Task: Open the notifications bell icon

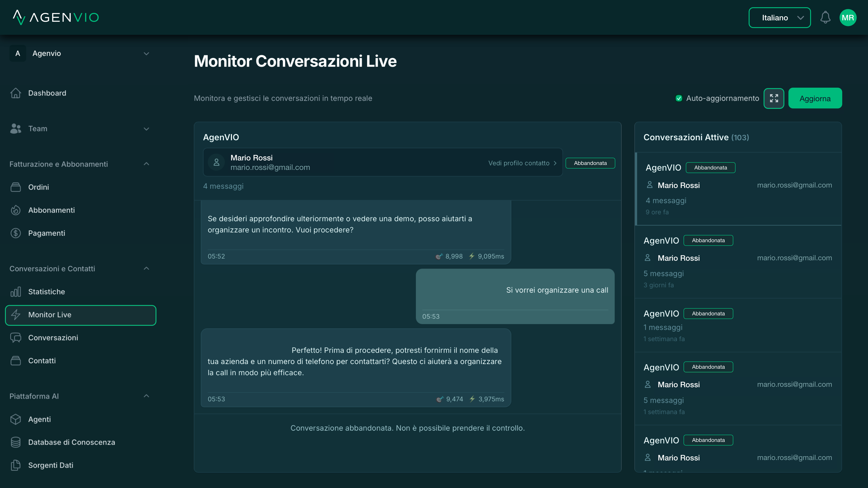Action: 825,17
